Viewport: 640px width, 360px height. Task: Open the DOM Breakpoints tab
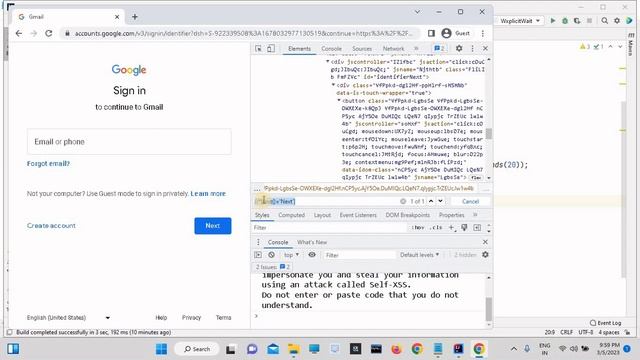click(407, 215)
